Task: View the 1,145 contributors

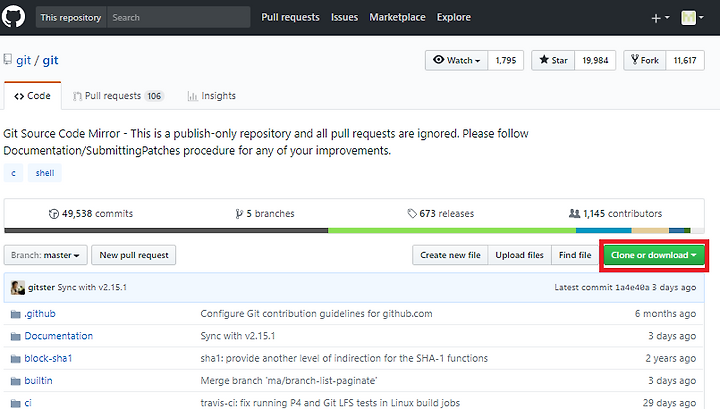Action: (615, 214)
